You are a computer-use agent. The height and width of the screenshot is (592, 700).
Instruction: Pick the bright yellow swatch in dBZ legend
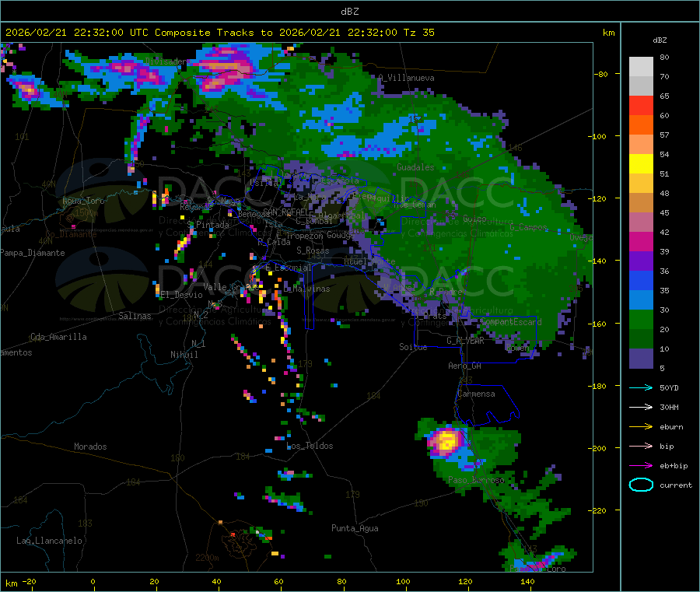pos(641,164)
